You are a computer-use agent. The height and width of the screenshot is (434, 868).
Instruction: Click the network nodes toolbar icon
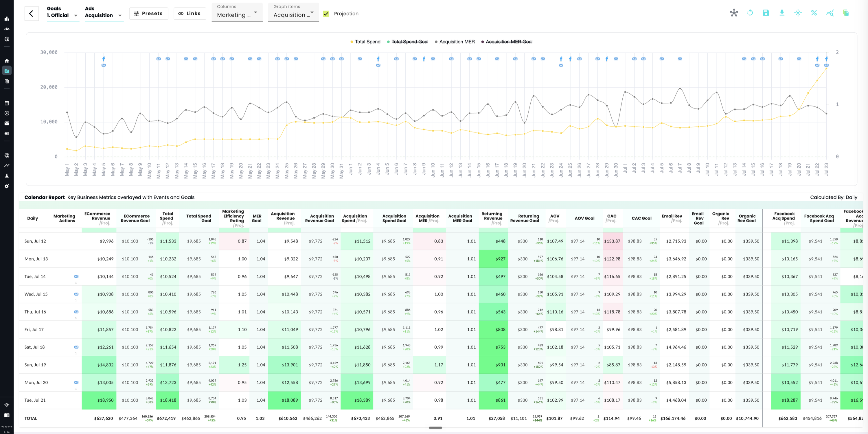[734, 13]
